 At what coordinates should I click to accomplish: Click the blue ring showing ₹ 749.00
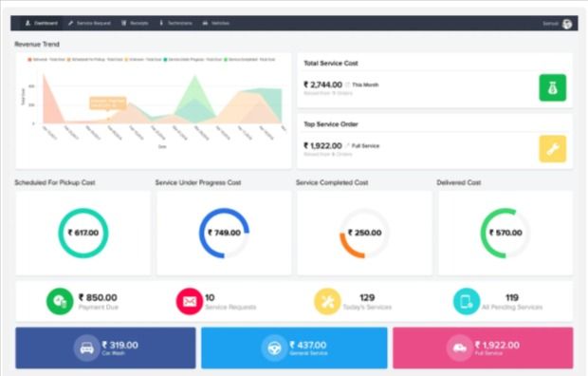224,234
